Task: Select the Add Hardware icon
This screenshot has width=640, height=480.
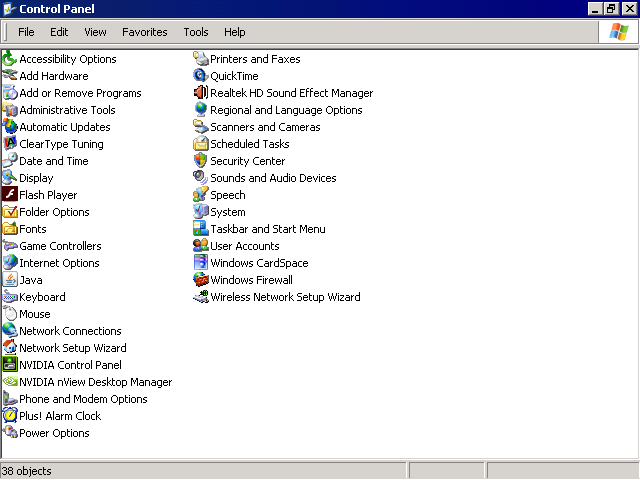Action: 10,76
